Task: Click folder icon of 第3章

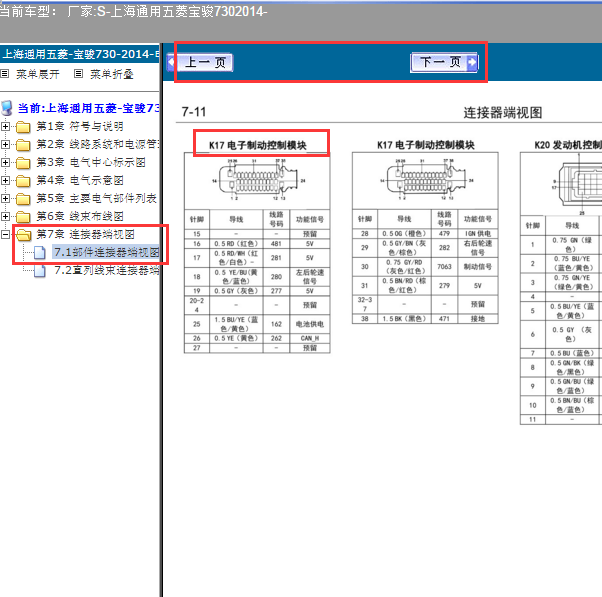Action: 23,163
